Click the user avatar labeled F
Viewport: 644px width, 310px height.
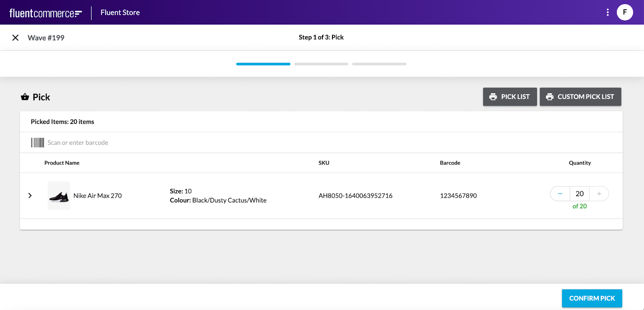pyautogui.click(x=625, y=12)
